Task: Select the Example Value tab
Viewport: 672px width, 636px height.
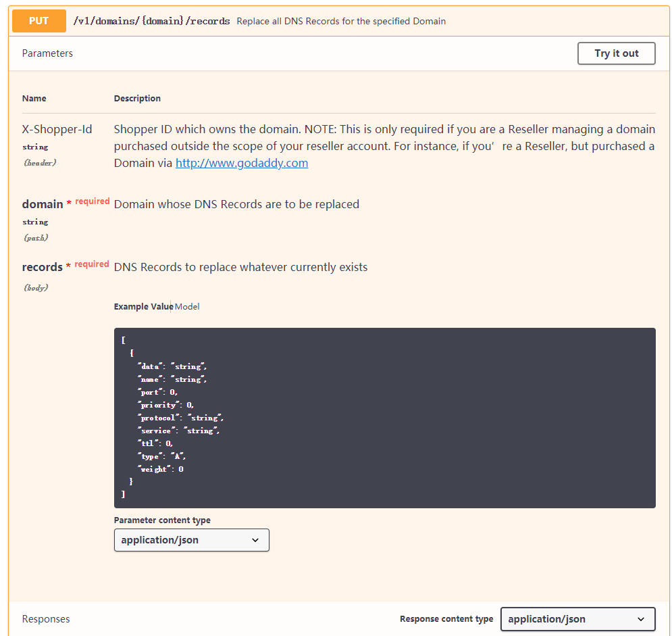Action: [x=143, y=307]
